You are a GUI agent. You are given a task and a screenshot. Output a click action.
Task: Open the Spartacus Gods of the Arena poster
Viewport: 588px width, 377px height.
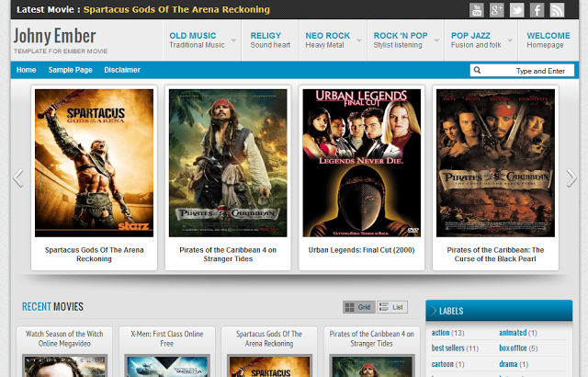click(94, 163)
